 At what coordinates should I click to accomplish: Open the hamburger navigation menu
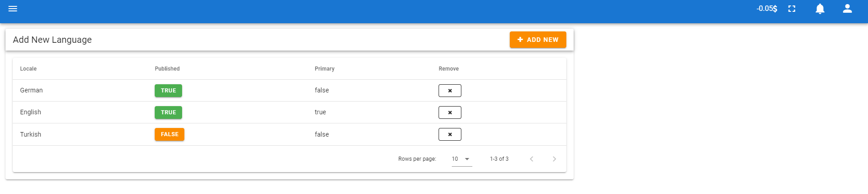tap(13, 9)
